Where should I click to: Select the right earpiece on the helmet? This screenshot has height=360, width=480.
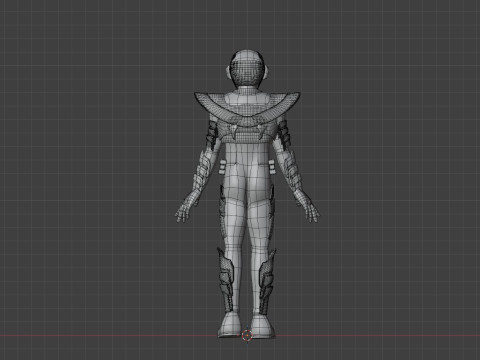click(266, 71)
